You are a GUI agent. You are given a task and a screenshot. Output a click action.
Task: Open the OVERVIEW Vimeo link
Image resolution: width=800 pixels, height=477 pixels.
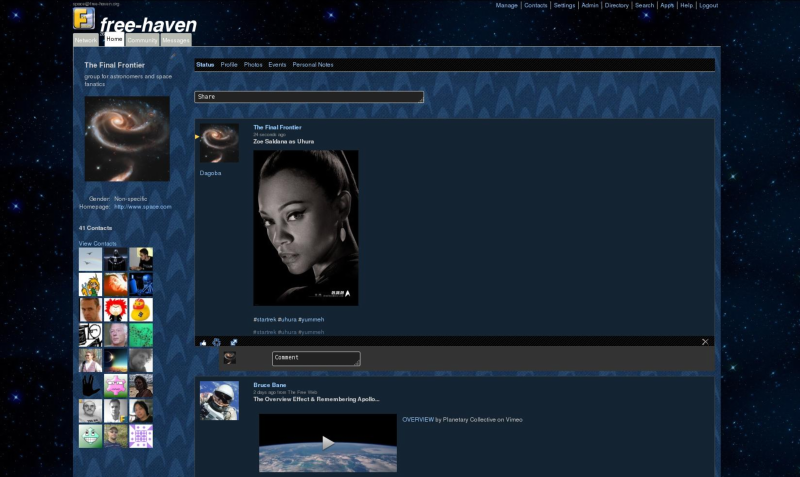click(x=418, y=419)
